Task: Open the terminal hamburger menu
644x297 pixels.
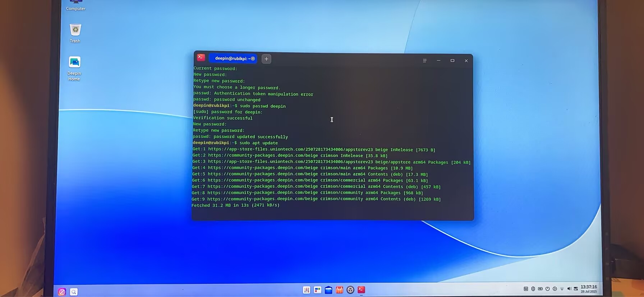Action: (424, 61)
